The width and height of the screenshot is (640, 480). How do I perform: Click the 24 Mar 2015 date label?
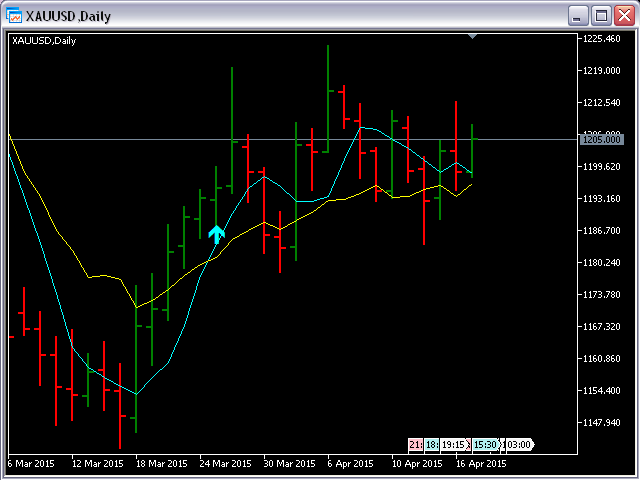[x=225, y=464]
